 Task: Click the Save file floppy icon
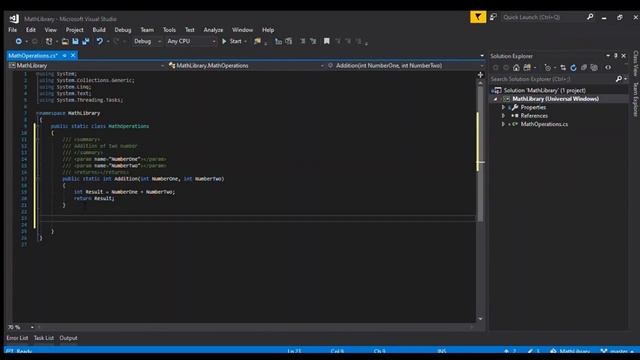(75, 41)
